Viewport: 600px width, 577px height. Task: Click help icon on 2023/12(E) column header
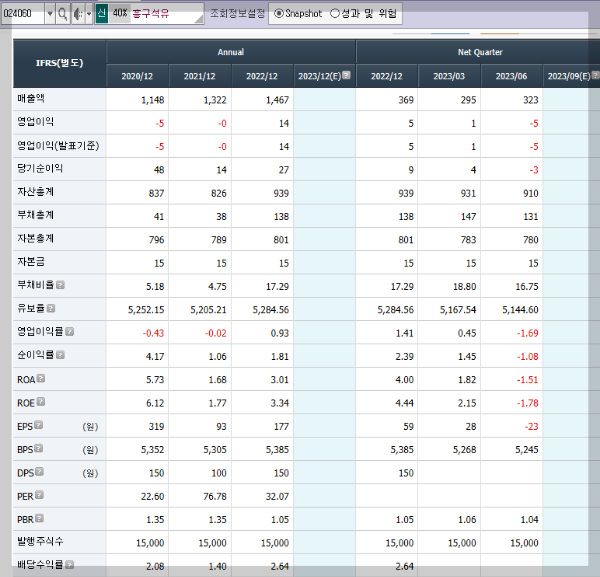pyautogui.click(x=346, y=75)
